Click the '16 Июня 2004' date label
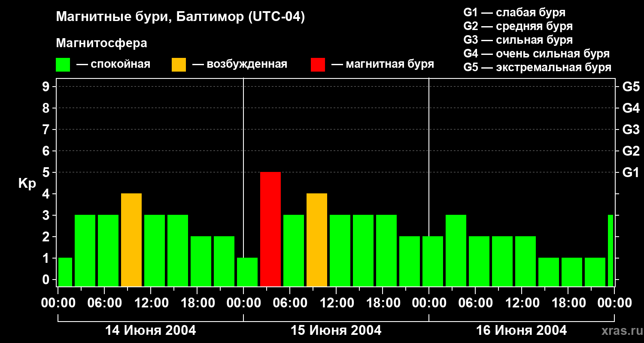The width and height of the screenshot is (644, 343). click(x=522, y=330)
